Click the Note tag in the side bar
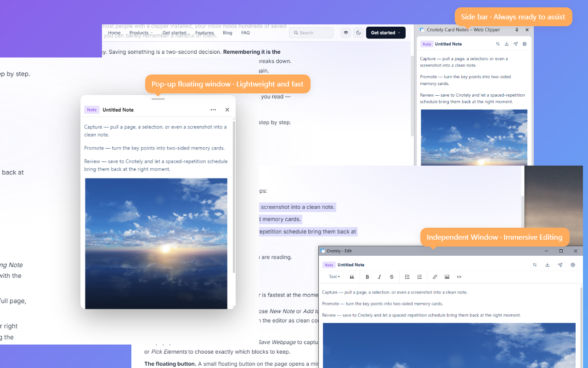Viewport: 588px width, 368px height. (x=427, y=44)
